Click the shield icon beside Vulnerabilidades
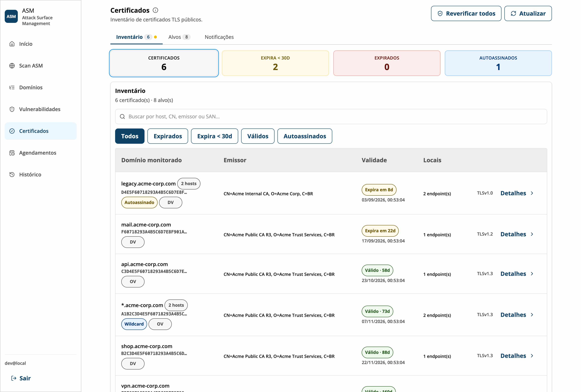 (x=12, y=109)
